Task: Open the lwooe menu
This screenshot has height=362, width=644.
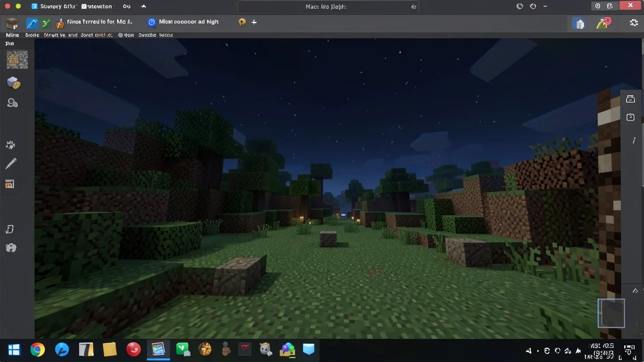Action: 166,35
